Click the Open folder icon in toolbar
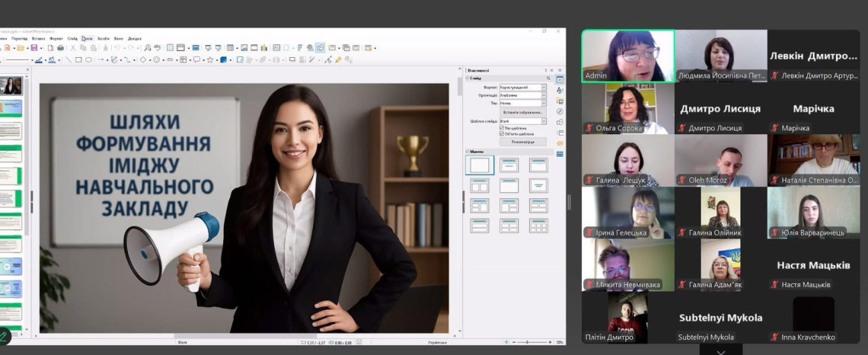The width and height of the screenshot is (868, 355). [21, 48]
